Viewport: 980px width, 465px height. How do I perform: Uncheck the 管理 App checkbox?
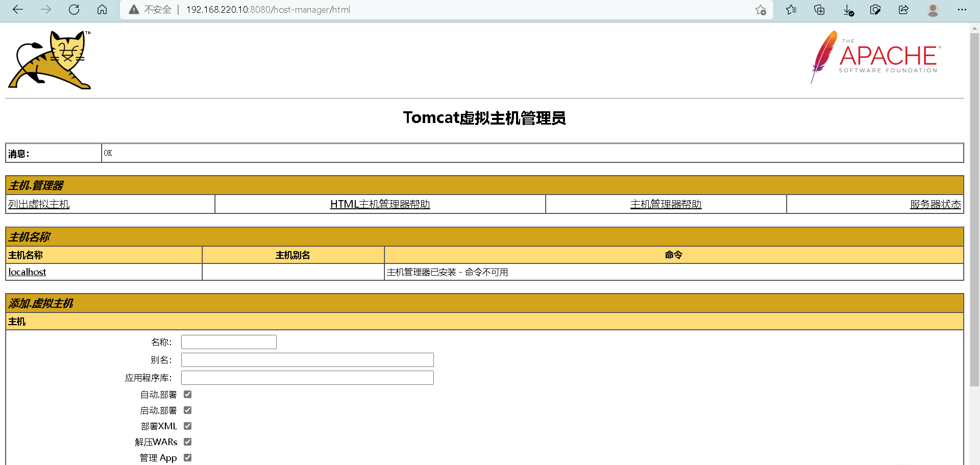187,457
